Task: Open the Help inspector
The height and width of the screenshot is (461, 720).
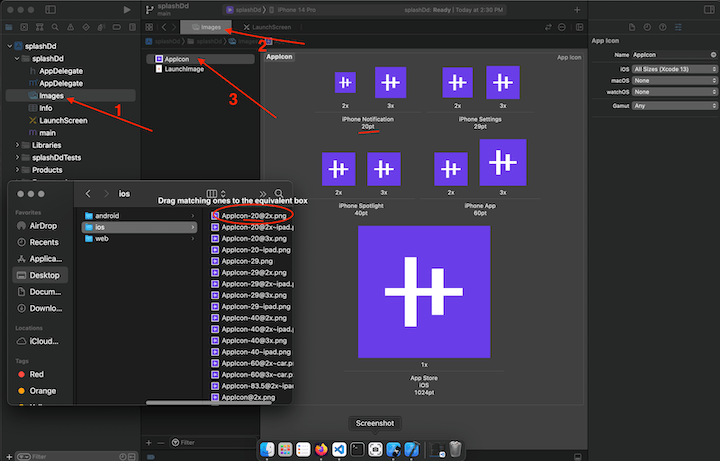Action: 662,27
